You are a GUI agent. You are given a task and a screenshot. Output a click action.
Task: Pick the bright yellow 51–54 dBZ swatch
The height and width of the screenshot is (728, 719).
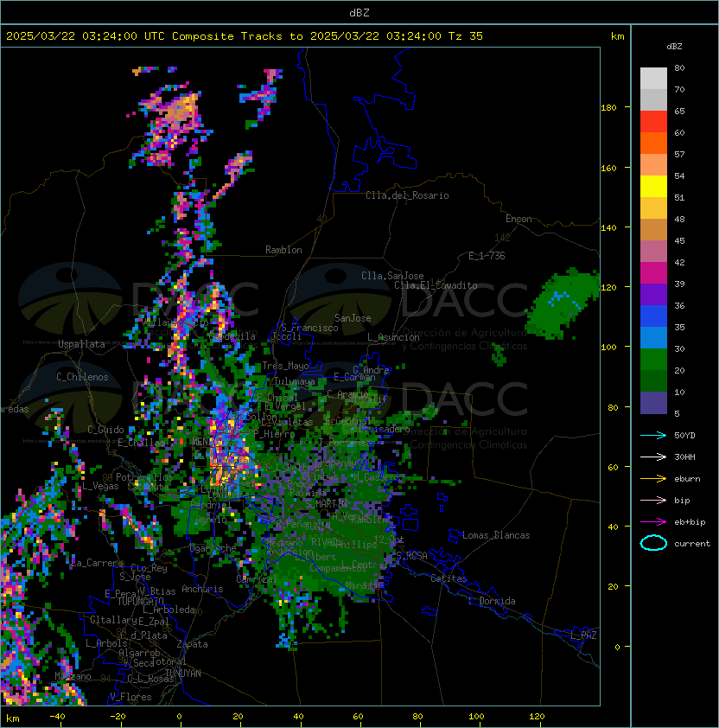click(x=653, y=187)
